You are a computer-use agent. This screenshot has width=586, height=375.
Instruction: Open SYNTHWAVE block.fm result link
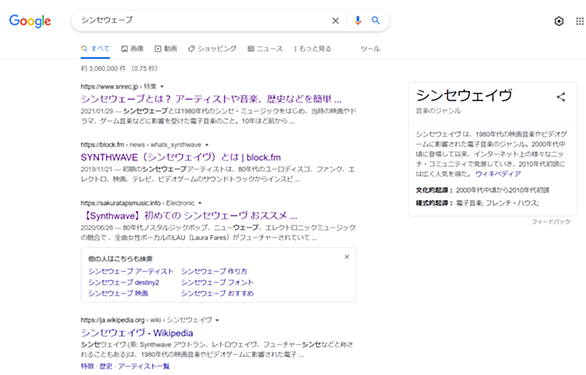(181, 157)
